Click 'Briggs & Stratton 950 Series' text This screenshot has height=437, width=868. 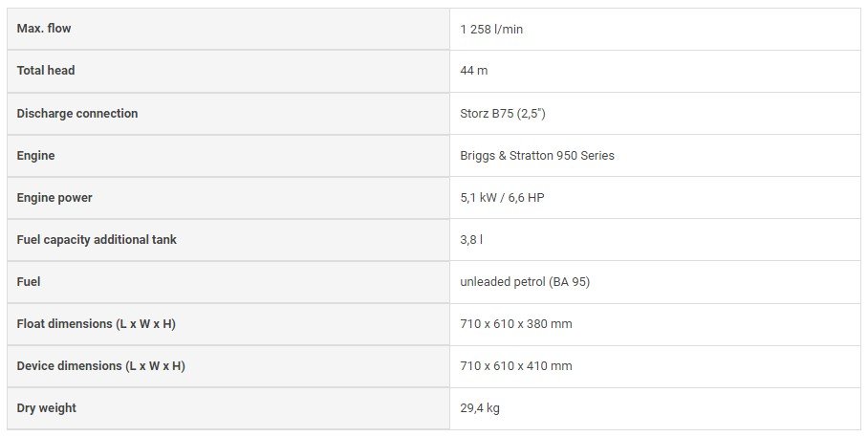pos(537,156)
